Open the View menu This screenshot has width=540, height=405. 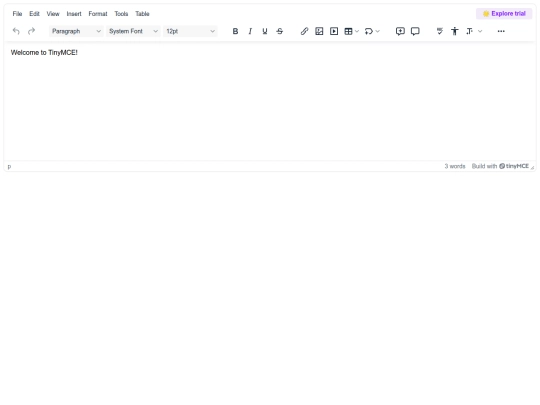point(53,14)
